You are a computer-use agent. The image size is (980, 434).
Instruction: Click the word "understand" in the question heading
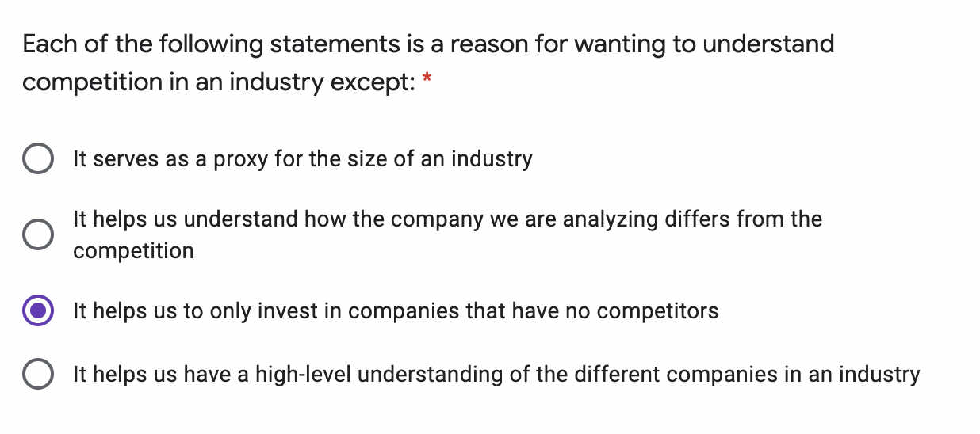click(768, 44)
